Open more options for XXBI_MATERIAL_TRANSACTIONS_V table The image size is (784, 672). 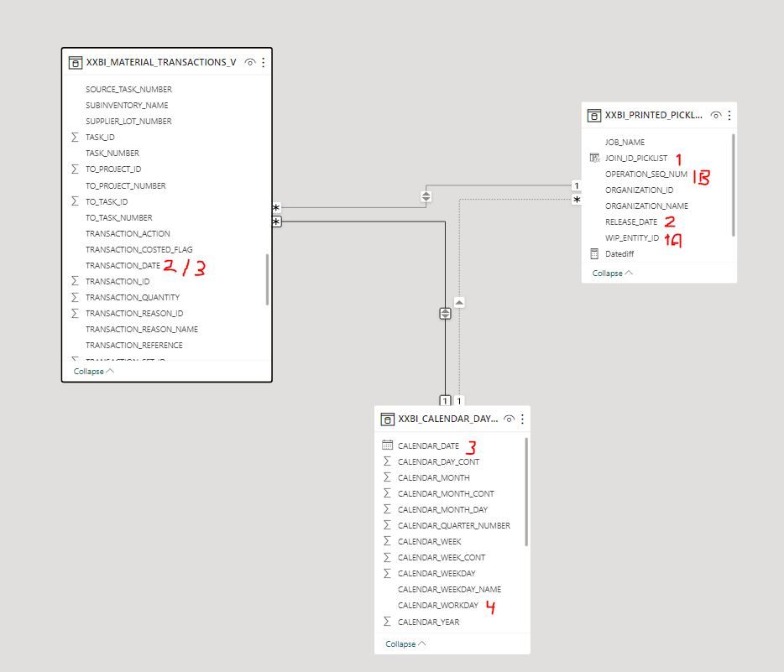pyautogui.click(x=264, y=62)
